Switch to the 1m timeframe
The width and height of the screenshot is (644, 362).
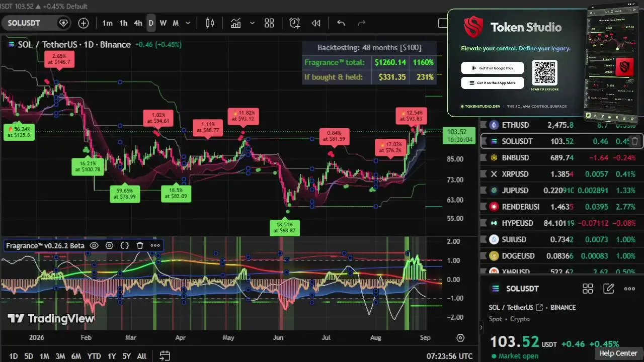(x=107, y=23)
